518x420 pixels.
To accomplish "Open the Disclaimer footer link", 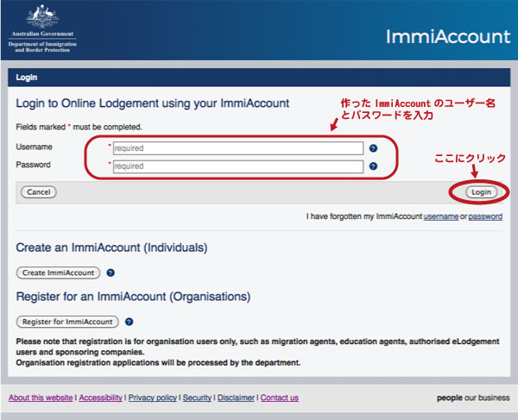I will point(236,398).
